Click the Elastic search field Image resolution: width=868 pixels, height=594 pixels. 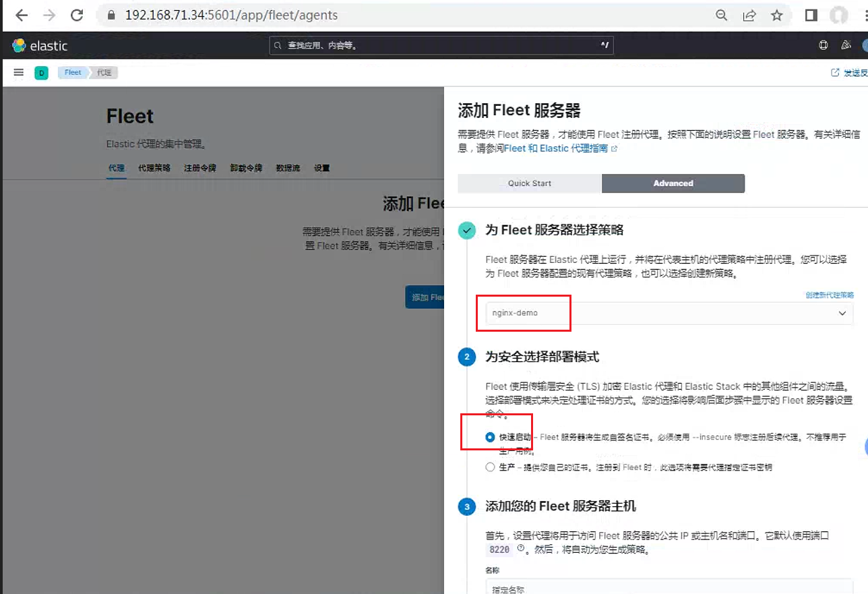tap(441, 46)
